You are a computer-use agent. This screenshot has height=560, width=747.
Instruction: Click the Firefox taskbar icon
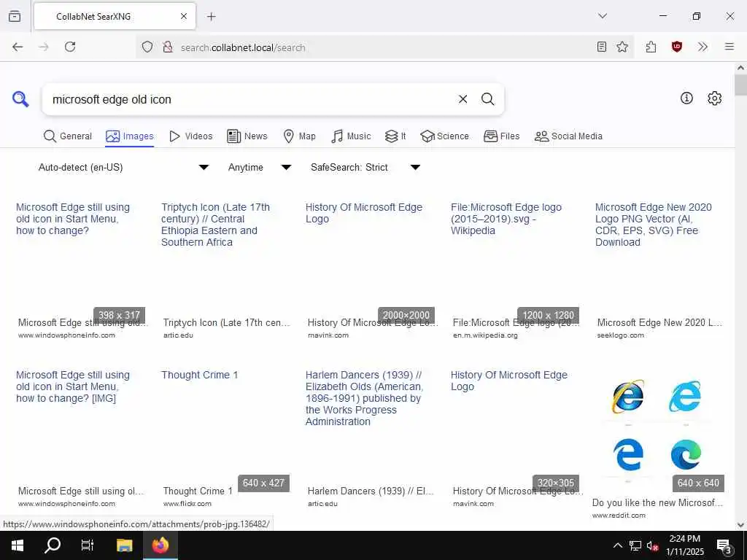pos(160,545)
